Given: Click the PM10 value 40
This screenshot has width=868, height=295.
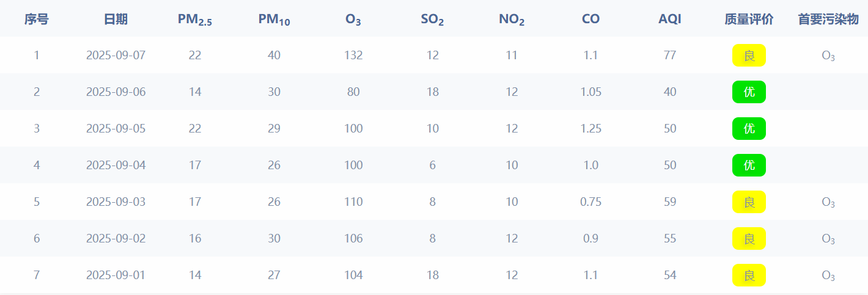Looking at the screenshot, I should (x=274, y=56).
